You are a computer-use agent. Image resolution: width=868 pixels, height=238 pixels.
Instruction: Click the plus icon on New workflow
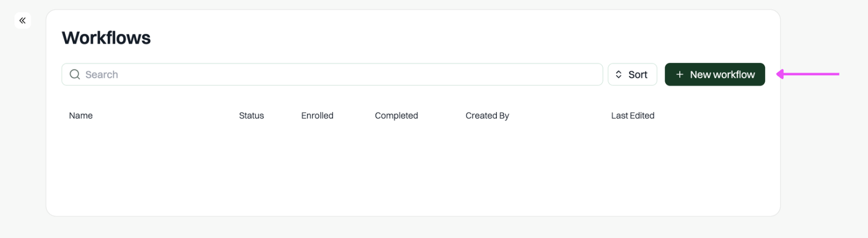click(680, 74)
